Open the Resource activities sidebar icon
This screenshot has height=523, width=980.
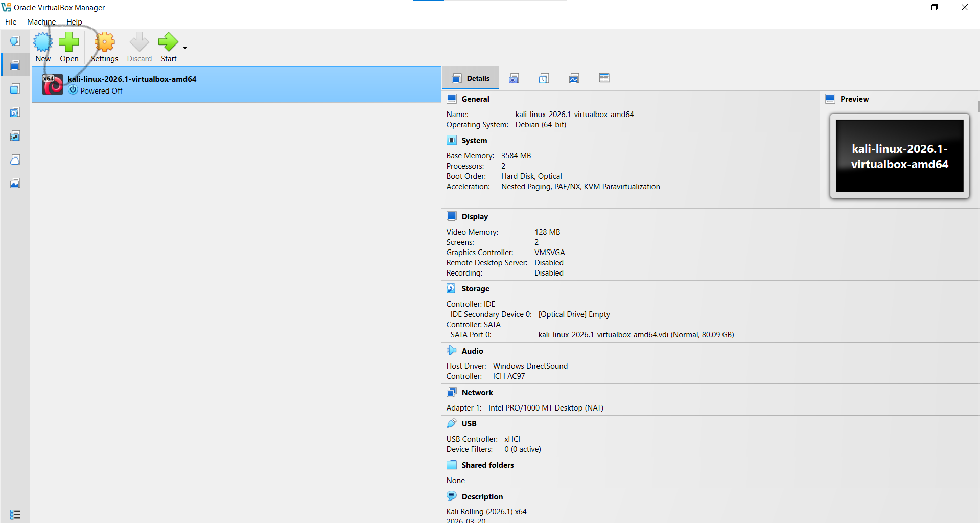tap(15, 183)
